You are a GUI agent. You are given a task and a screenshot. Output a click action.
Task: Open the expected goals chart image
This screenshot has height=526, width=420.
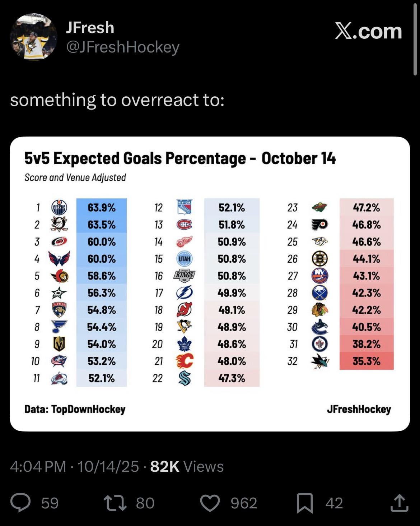[x=210, y=284]
